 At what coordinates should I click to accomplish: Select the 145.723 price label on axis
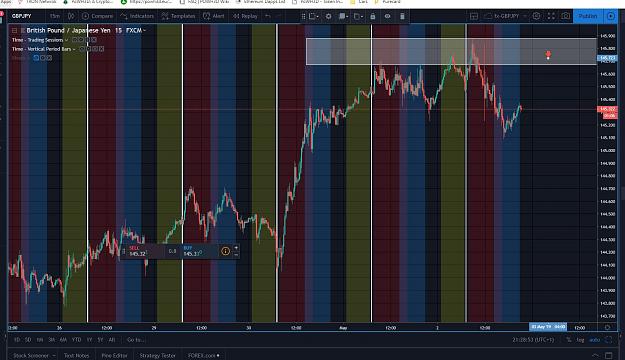607,58
